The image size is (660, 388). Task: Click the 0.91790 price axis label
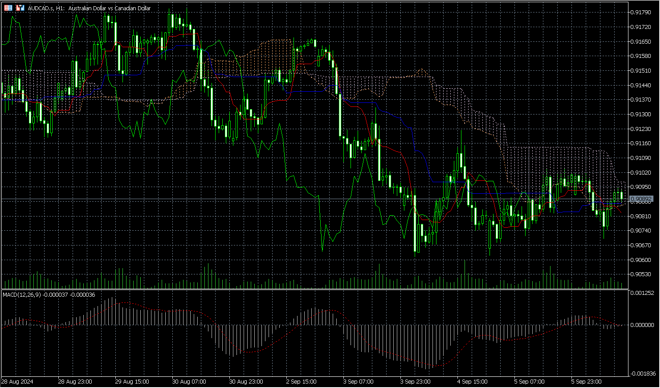pyautogui.click(x=641, y=12)
